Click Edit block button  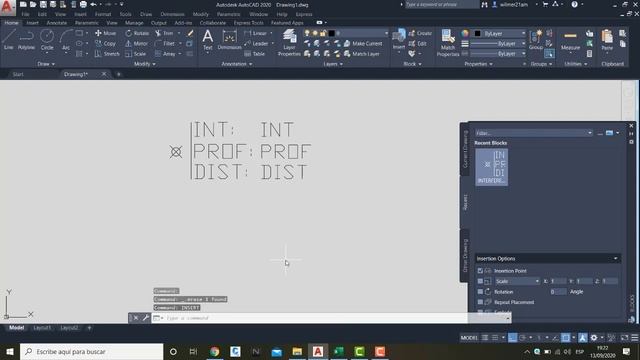pos(418,43)
